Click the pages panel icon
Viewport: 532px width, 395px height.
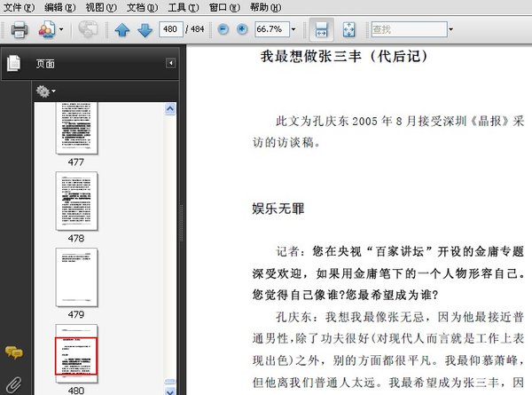pos(14,64)
